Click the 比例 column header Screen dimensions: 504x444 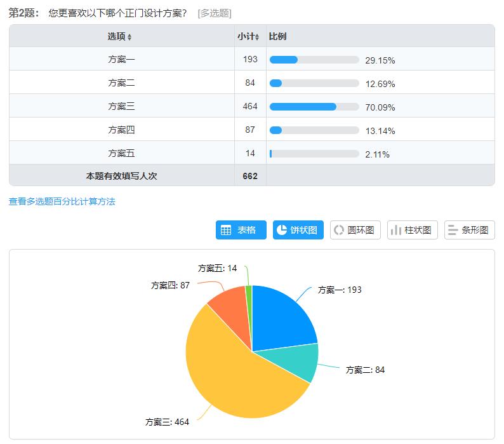point(278,37)
